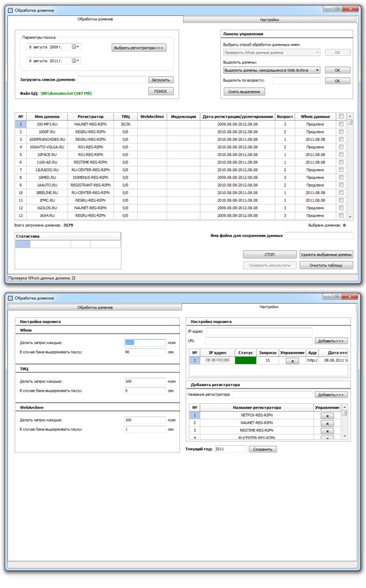
Task: Click the URL input field
Action: pos(259,340)
